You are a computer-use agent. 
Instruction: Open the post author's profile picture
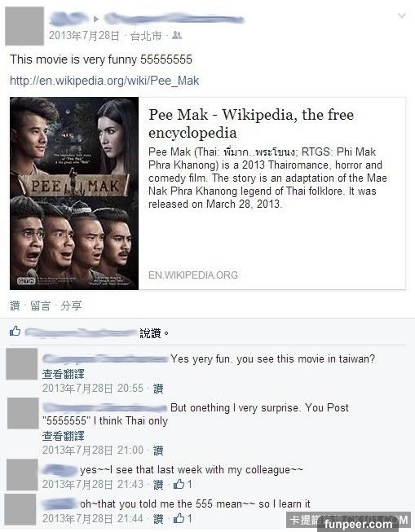(x=24, y=26)
